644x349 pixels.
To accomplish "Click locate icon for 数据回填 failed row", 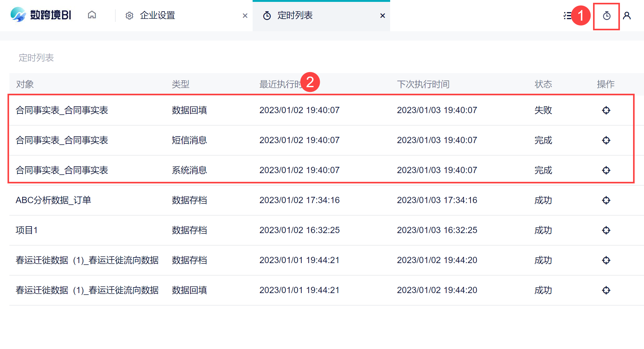I will point(606,110).
